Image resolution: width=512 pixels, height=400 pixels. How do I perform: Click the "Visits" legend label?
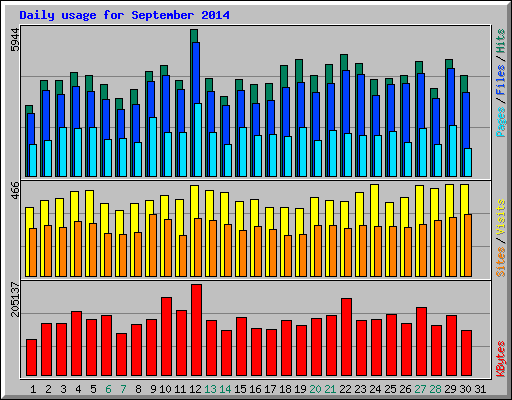[x=501, y=218]
